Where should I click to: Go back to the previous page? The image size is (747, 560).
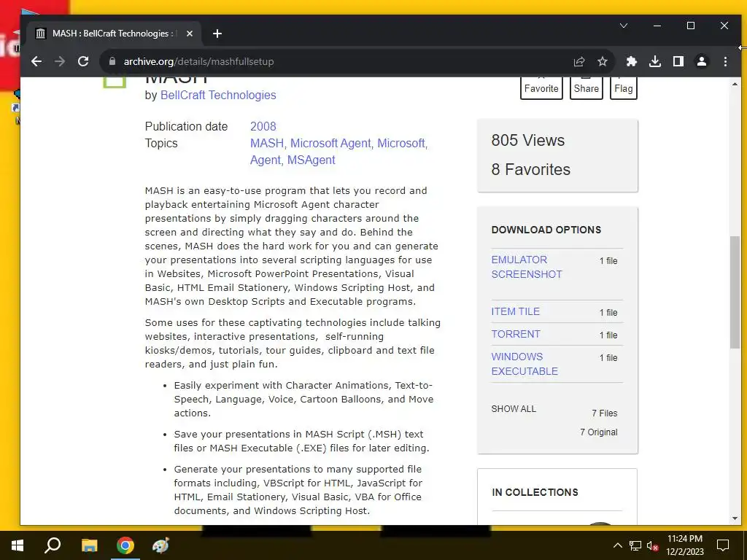click(36, 61)
